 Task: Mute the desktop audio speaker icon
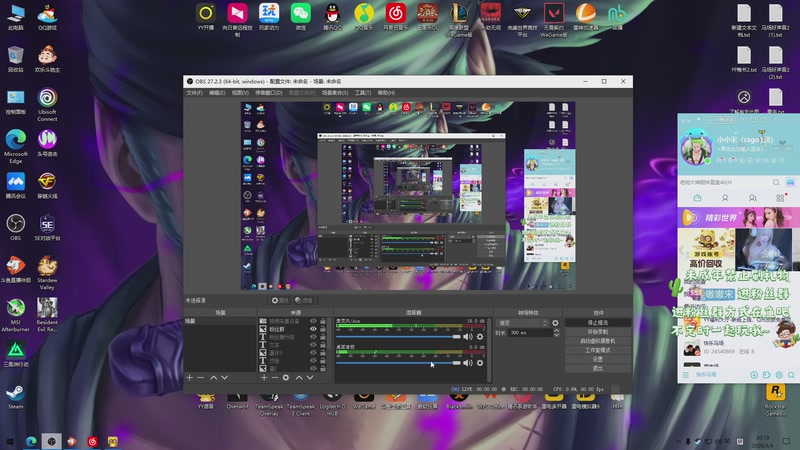pos(468,363)
